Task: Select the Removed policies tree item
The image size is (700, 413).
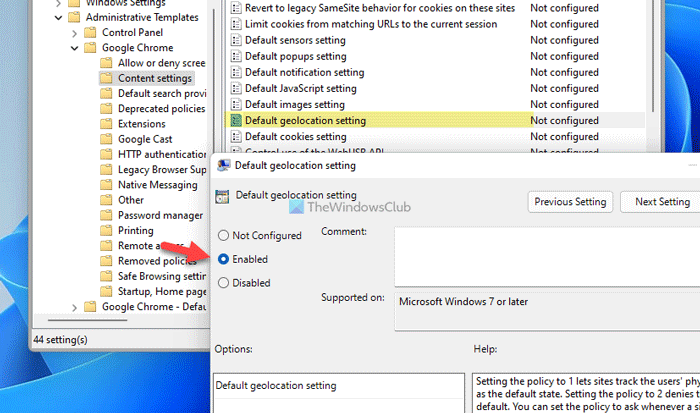Action: (x=157, y=261)
